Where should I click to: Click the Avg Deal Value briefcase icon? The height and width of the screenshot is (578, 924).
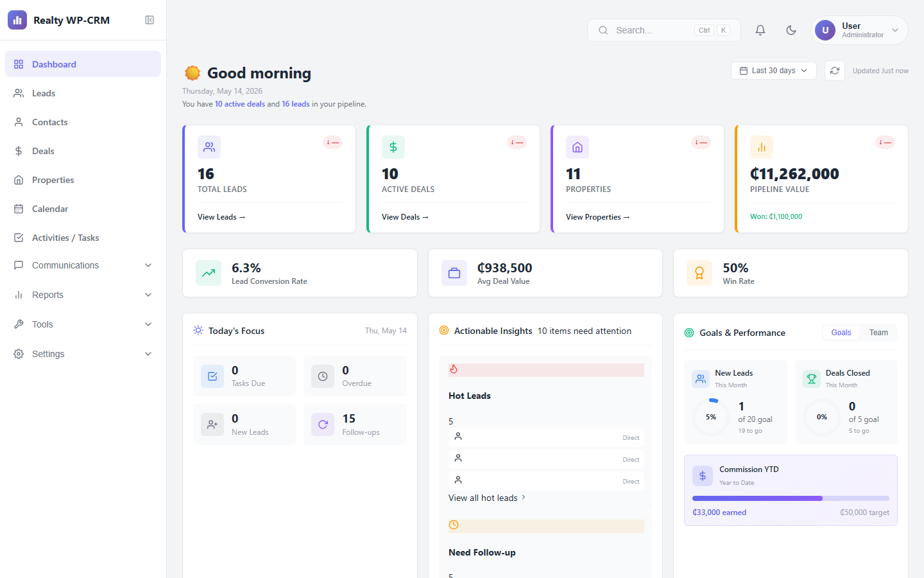click(x=454, y=273)
